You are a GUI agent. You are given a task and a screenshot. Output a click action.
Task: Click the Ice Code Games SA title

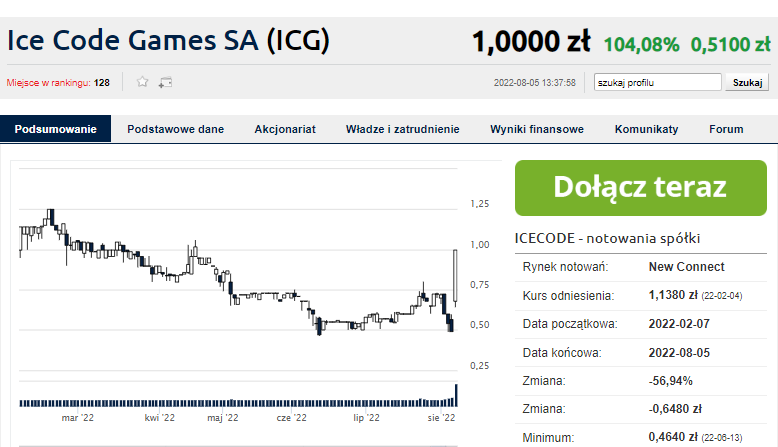click(168, 40)
